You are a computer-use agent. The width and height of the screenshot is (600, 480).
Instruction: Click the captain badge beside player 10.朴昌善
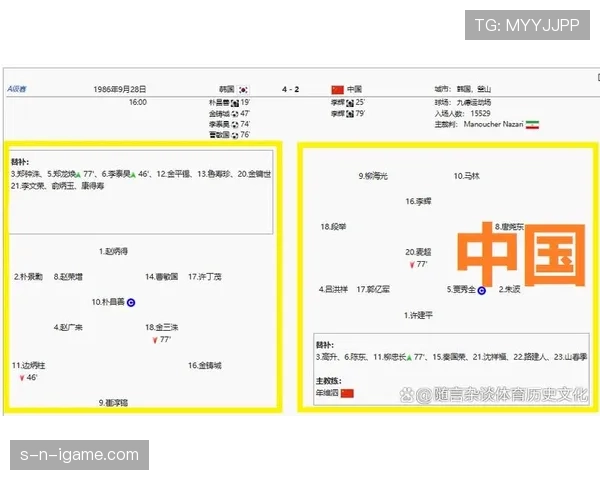click(x=131, y=302)
